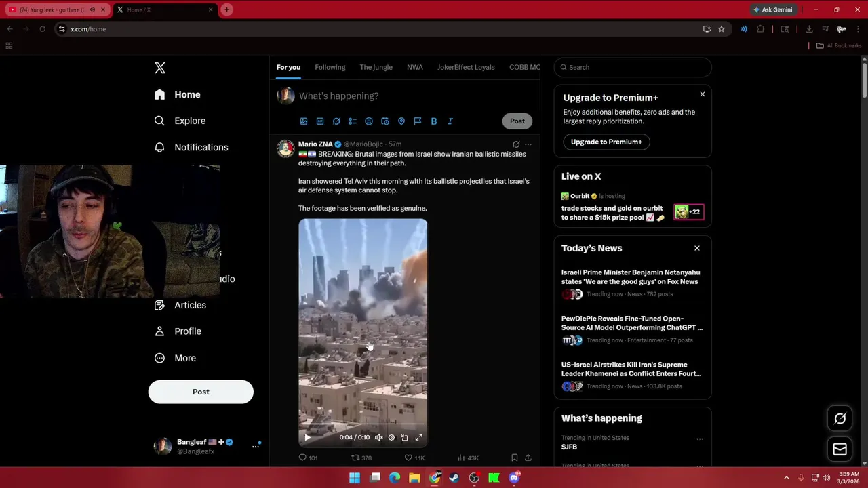This screenshot has width=868, height=488.
Task: Close the Today's News panel
Action: (x=697, y=248)
